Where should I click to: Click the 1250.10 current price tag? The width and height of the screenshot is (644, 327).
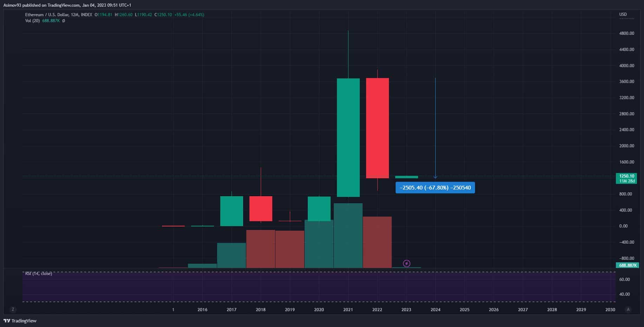pos(627,176)
